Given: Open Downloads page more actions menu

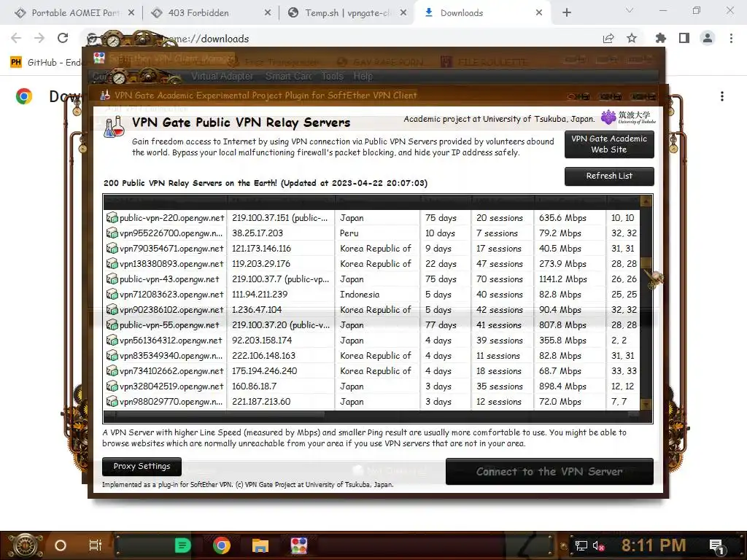Looking at the screenshot, I should [722, 97].
